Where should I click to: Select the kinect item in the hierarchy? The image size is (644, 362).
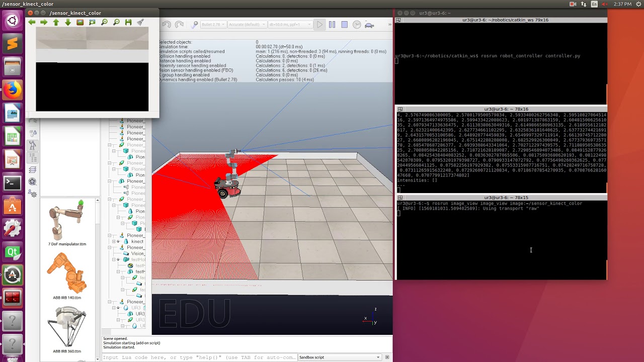137,241
